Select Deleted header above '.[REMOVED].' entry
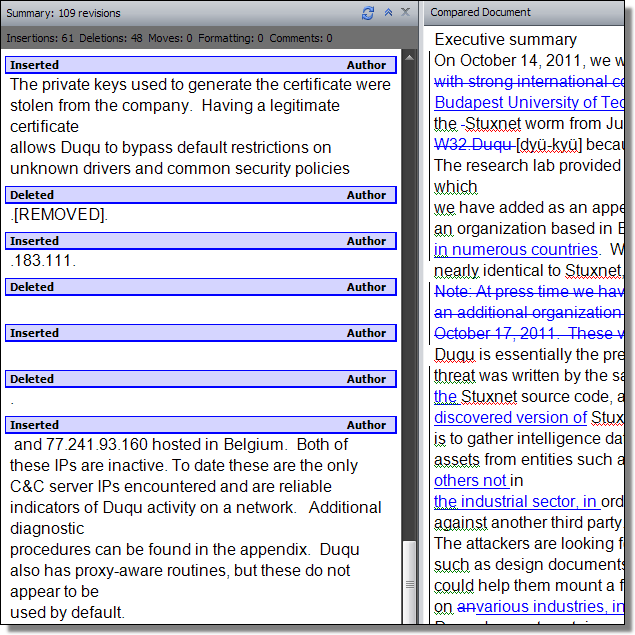635x635 pixels. pos(201,195)
